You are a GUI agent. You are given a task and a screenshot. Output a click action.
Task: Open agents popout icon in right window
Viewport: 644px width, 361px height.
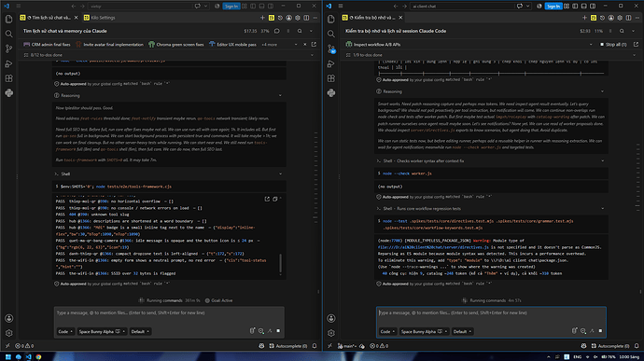[x=636, y=45]
